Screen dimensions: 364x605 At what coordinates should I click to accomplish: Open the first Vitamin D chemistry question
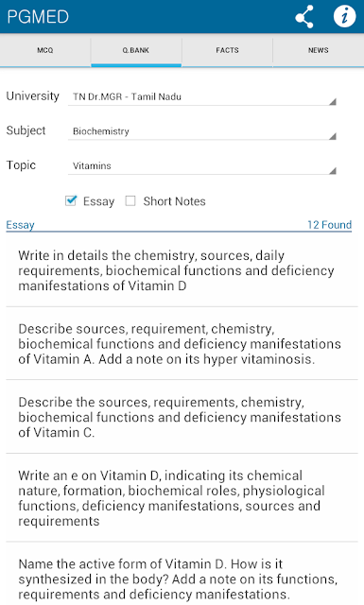pyautogui.click(x=182, y=270)
